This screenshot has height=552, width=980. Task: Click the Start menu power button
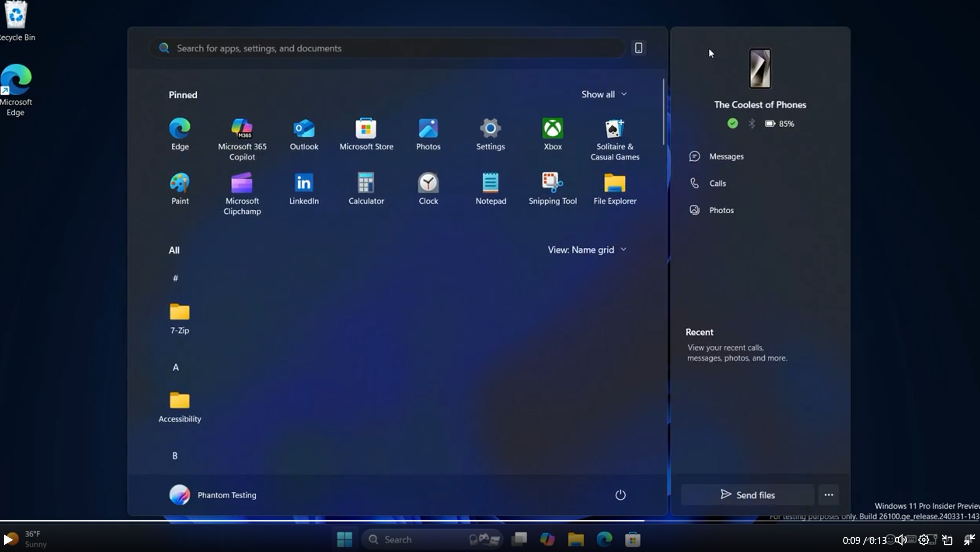pos(620,495)
